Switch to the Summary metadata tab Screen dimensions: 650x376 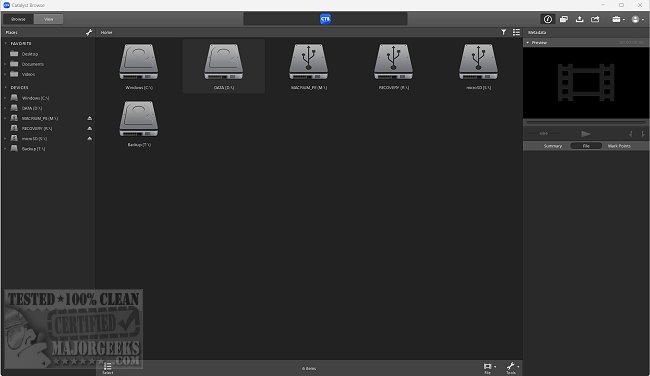tap(553, 146)
